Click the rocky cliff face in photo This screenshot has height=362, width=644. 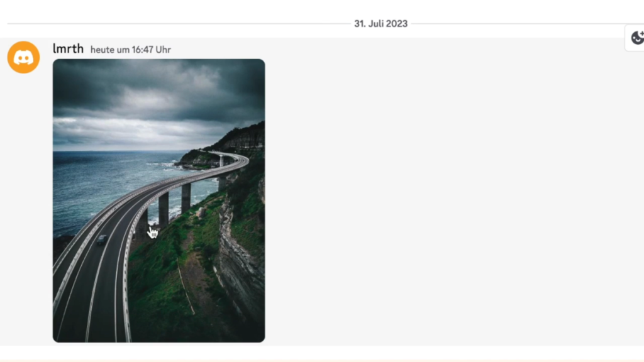pos(240,263)
